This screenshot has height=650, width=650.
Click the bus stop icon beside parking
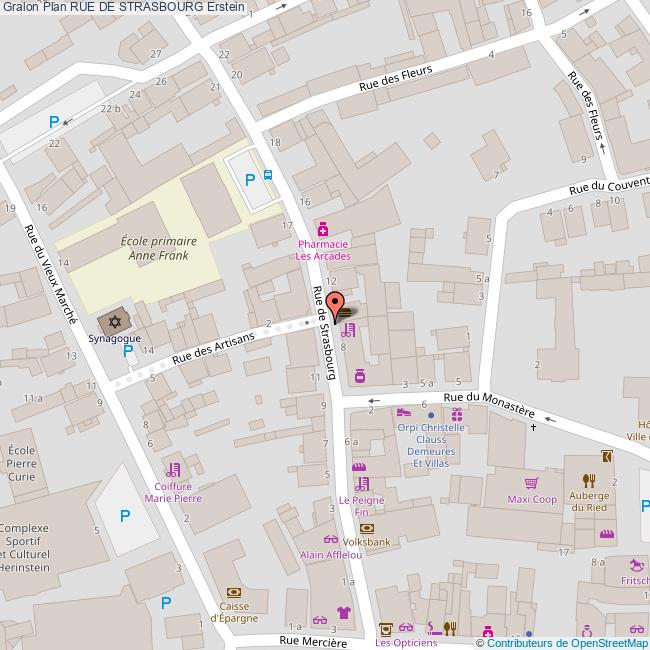268,174
